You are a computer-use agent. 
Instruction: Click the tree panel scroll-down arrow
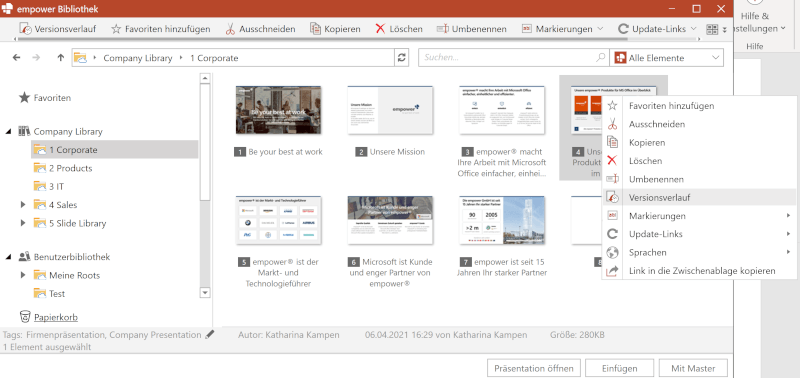[205, 292]
